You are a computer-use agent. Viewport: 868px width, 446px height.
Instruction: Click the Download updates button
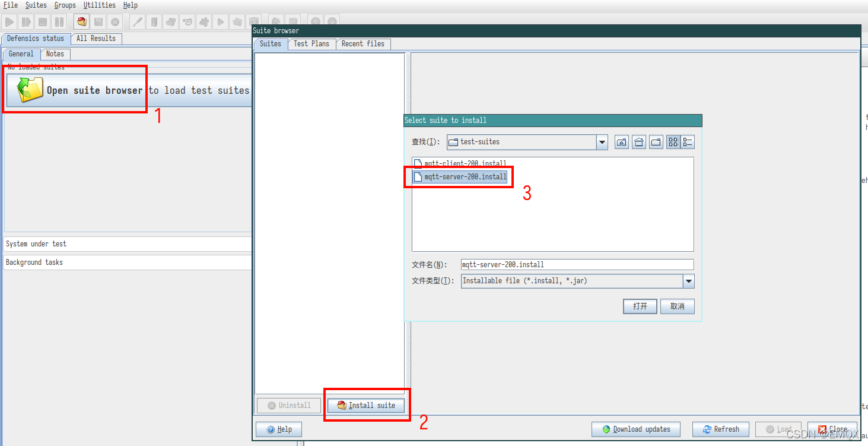pyautogui.click(x=636, y=429)
